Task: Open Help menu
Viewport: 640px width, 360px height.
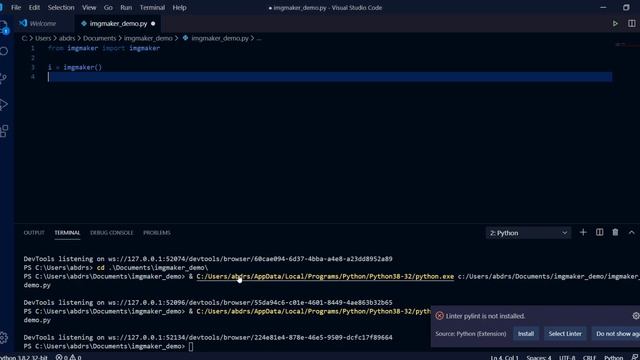Action: (179, 7)
